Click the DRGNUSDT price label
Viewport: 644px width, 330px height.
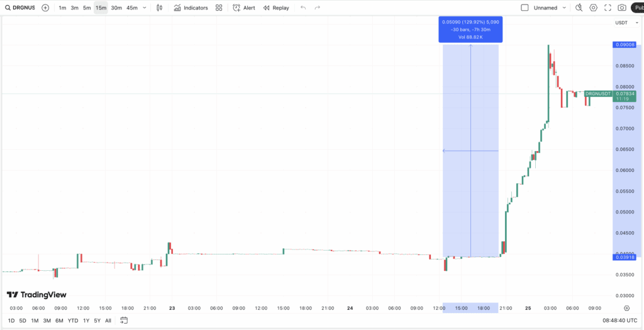click(598, 94)
